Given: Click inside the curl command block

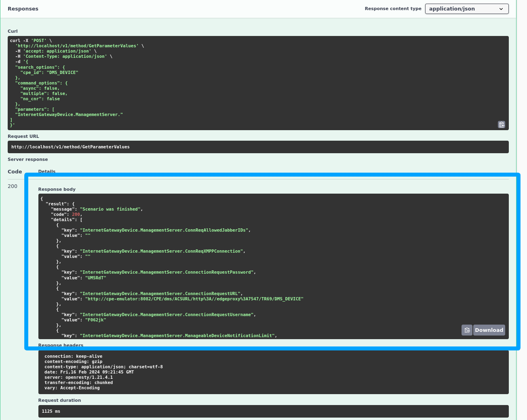Looking at the screenshot, I should [x=258, y=83].
